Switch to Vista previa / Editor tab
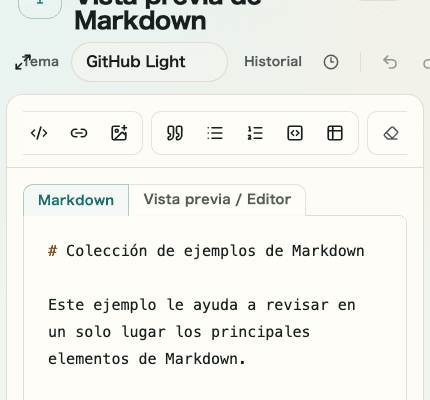430x400 pixels. (x=217, y=200)
